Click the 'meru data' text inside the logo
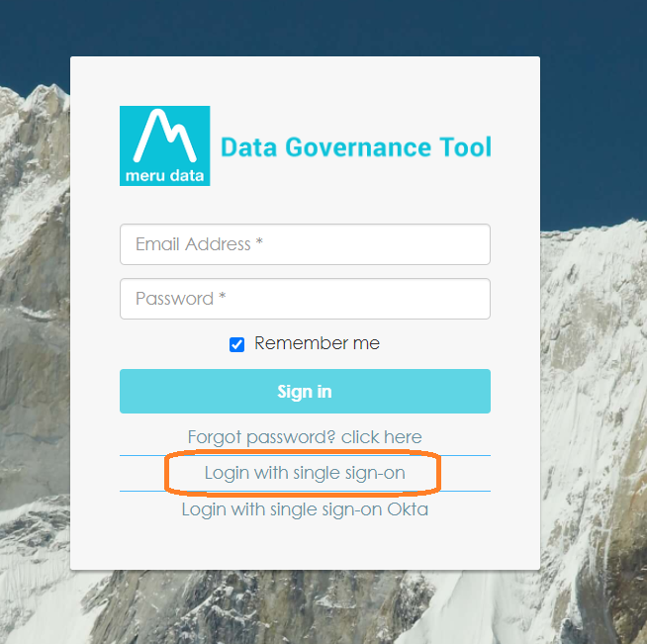Screen dimensions: 647x644 (164, 176)
